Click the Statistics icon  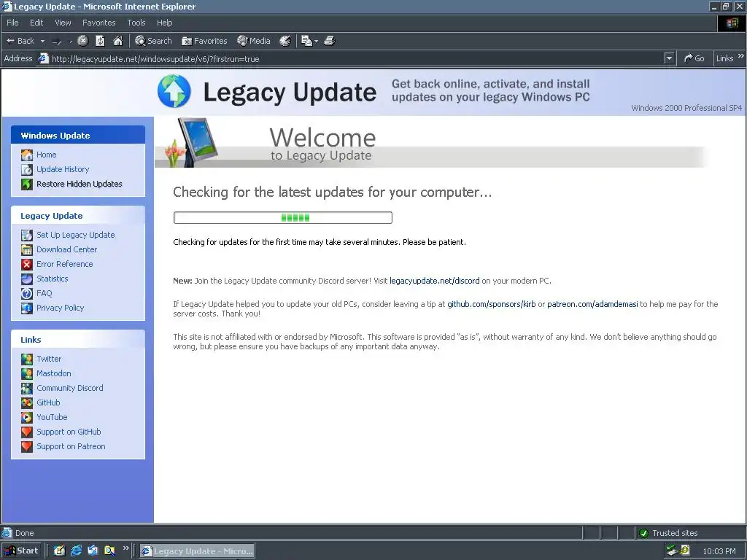(x=27, y=279)
